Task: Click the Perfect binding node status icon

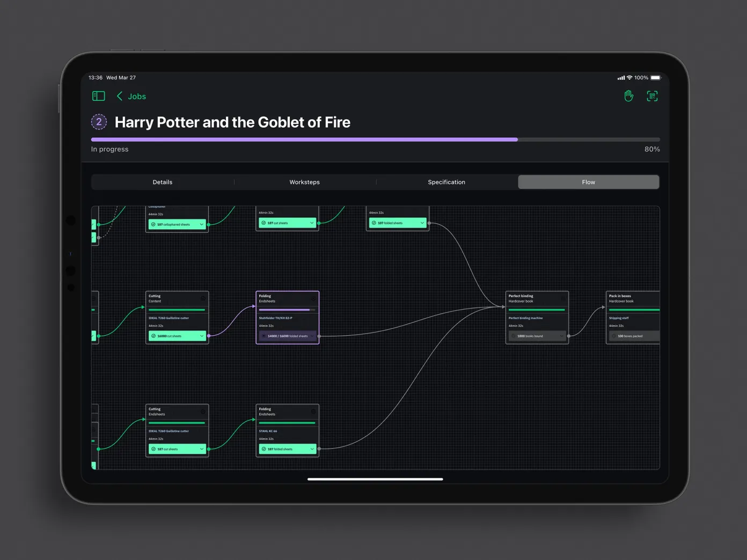Action: (563, 298)
